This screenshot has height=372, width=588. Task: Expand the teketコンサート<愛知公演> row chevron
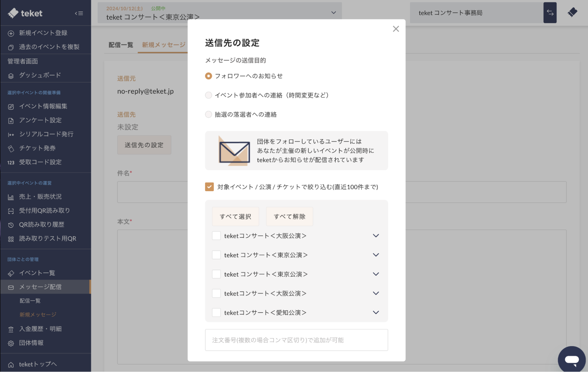pos(376,313)
